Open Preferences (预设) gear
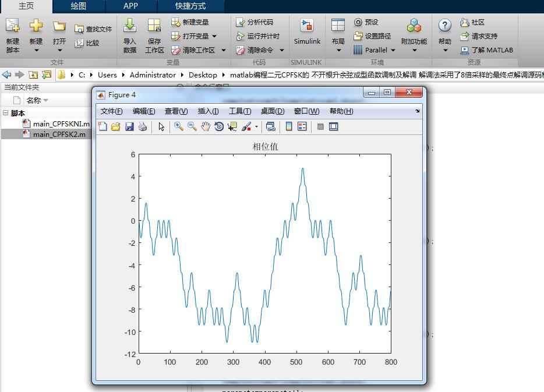 (x=366, y=22)
